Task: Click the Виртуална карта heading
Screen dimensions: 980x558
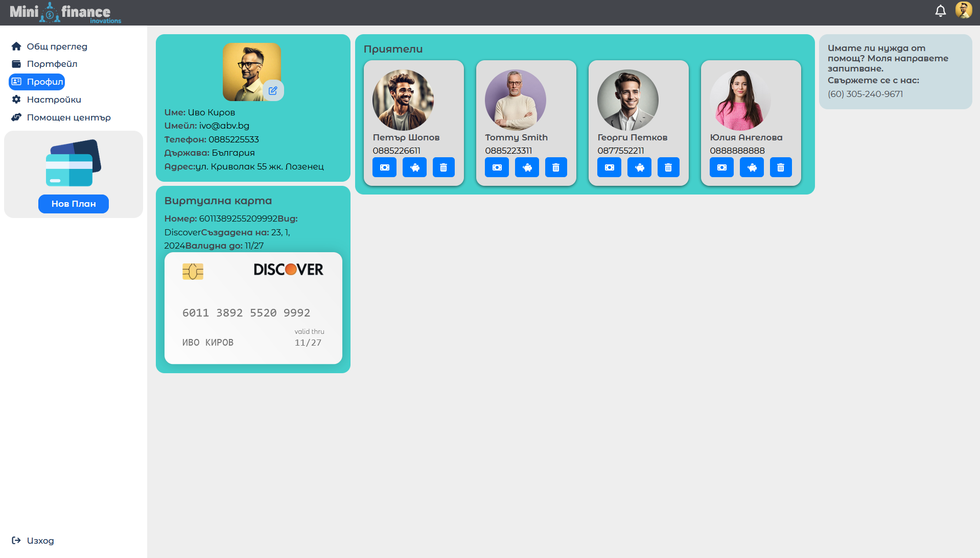Action: (x=218, y=201)
